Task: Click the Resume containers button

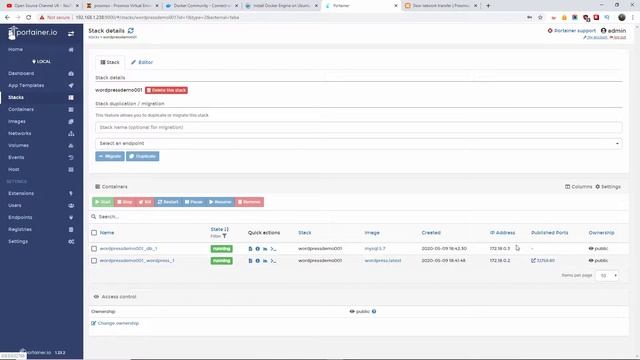Action: pyautogui.click(x=220, y=202)
